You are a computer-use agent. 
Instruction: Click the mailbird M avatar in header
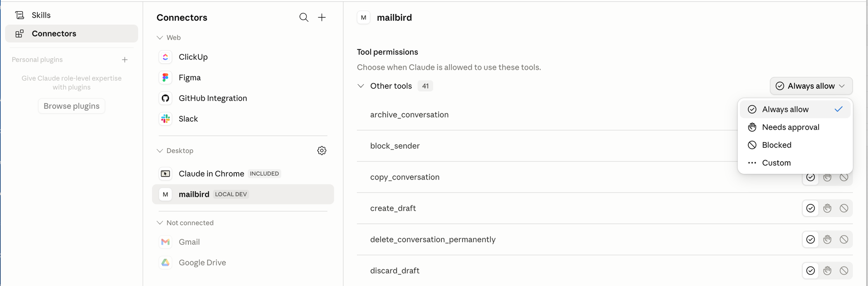click(364, 18)
